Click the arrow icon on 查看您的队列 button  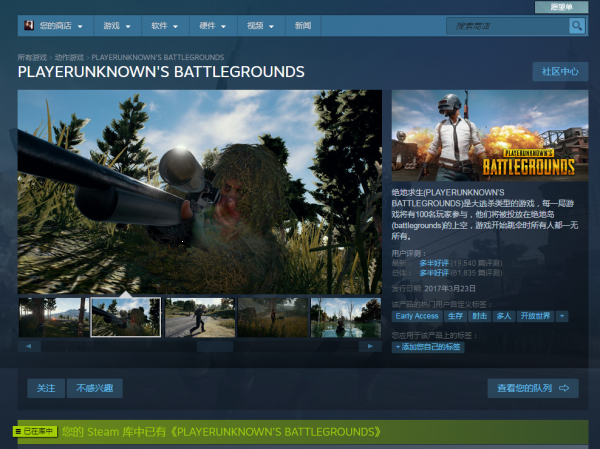tap(564, 388)
